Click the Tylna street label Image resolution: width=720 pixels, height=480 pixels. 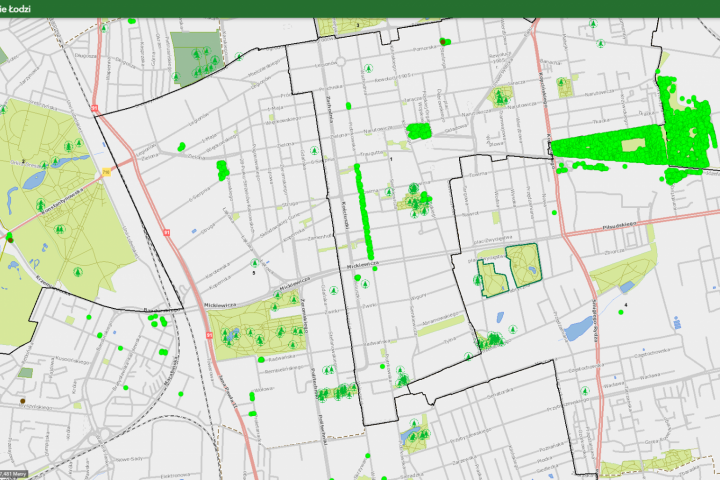[x=450, y=341]
